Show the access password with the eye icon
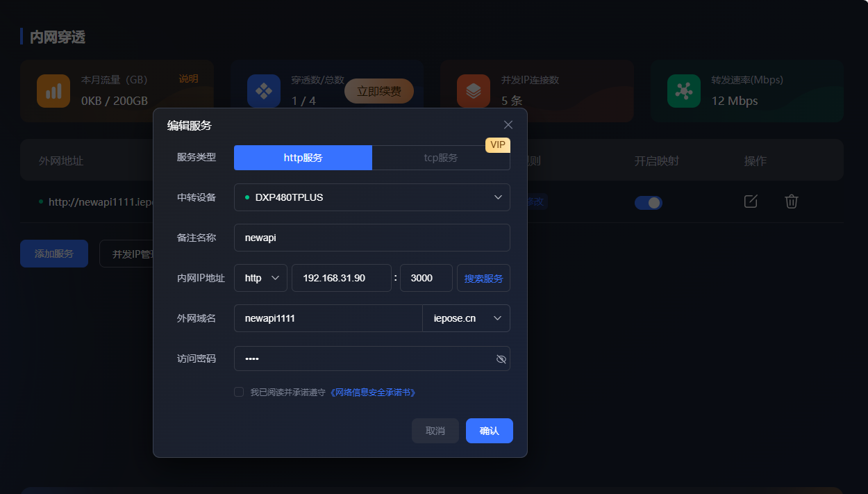The width and height of the screenshot is (868, 494). click(501, 359)
